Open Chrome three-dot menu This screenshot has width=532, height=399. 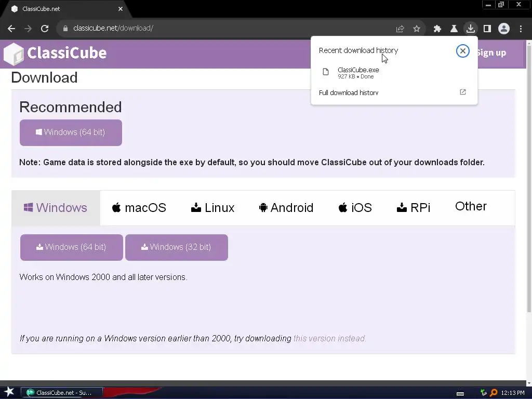[x=521, y=29]
